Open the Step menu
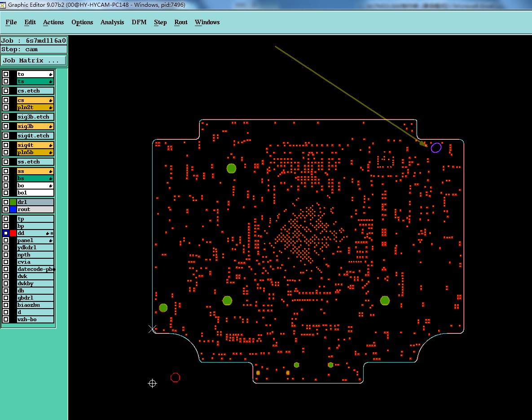Image resolution: width=532 pixels, height=420 pixels. pos(160,22)
